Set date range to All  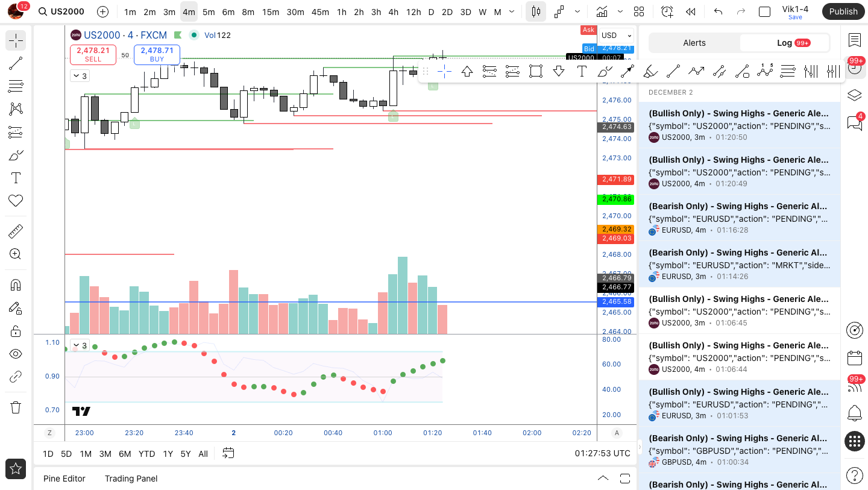coord(203,454)
